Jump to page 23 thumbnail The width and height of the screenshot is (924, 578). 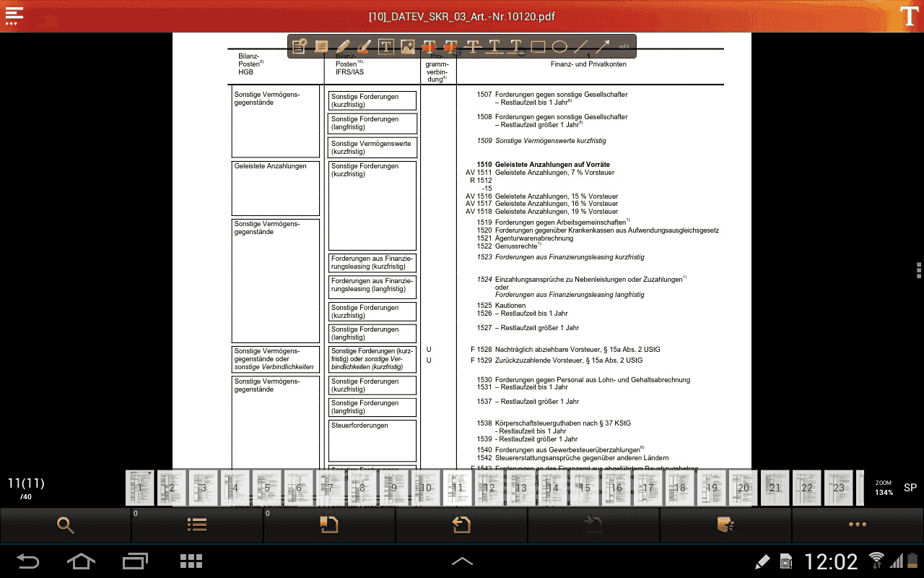[x=839, y=488]
